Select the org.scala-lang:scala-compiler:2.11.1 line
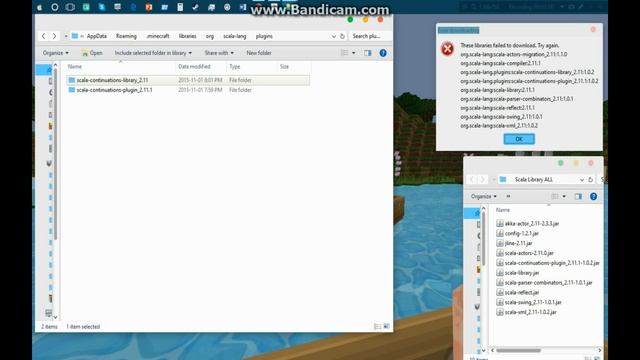640x360 pixels. tap(500, 63)
